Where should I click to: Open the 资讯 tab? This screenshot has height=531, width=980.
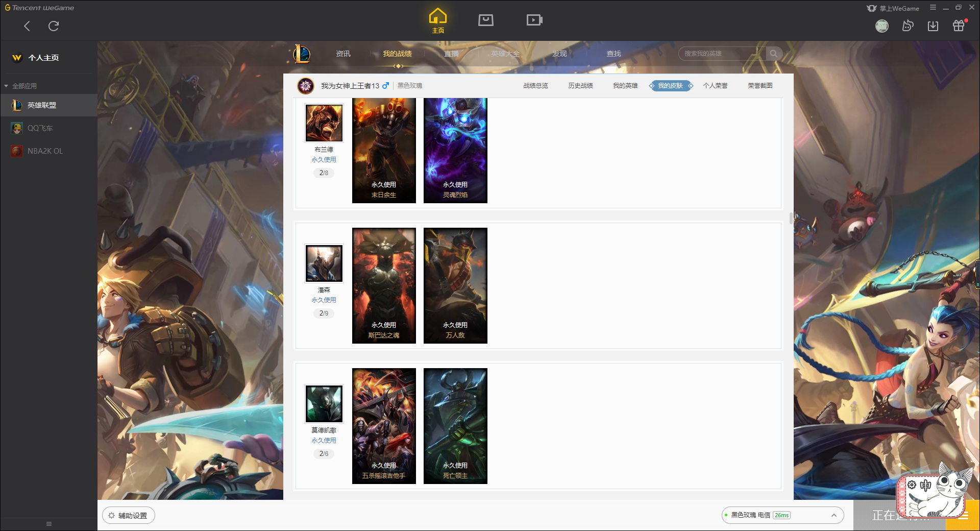343,54
